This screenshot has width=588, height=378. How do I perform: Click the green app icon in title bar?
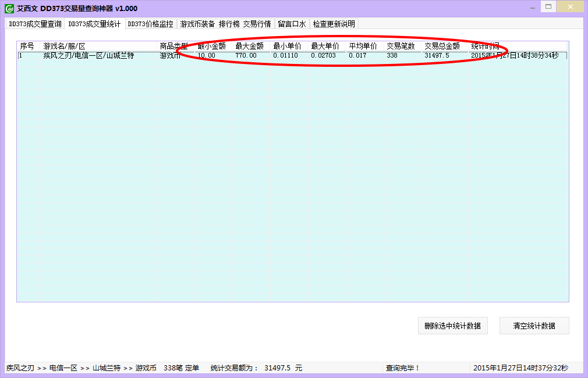click(10, 8)
